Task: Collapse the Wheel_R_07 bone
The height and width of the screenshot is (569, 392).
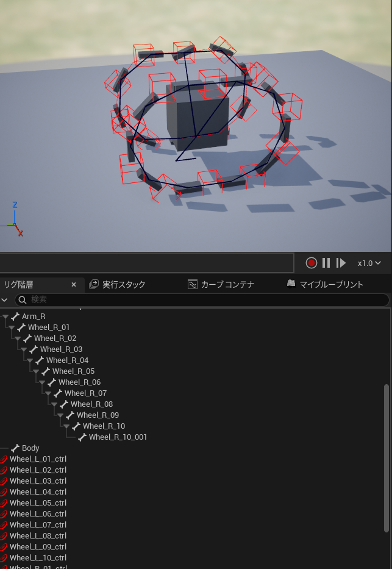Action: 48,393
